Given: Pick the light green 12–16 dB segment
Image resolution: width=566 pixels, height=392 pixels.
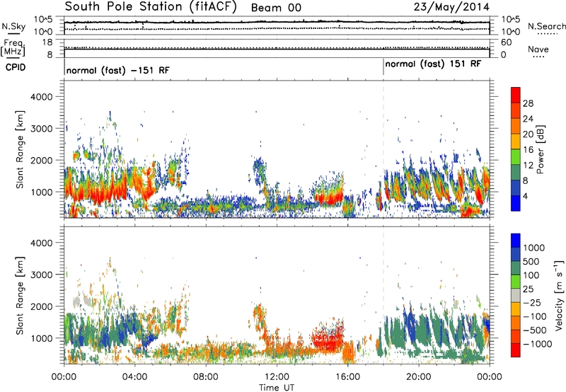Looking at the screenshot, I should 516,157.
